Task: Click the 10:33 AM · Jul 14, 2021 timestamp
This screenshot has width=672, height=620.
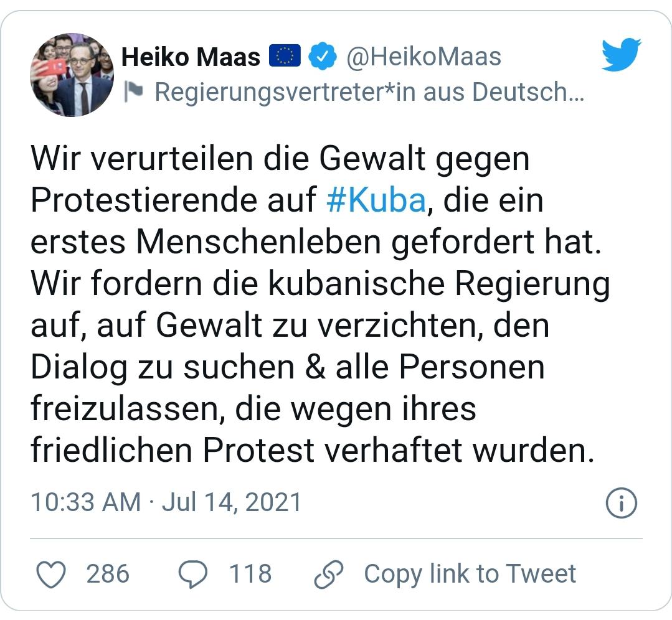Action: point(166,502)
